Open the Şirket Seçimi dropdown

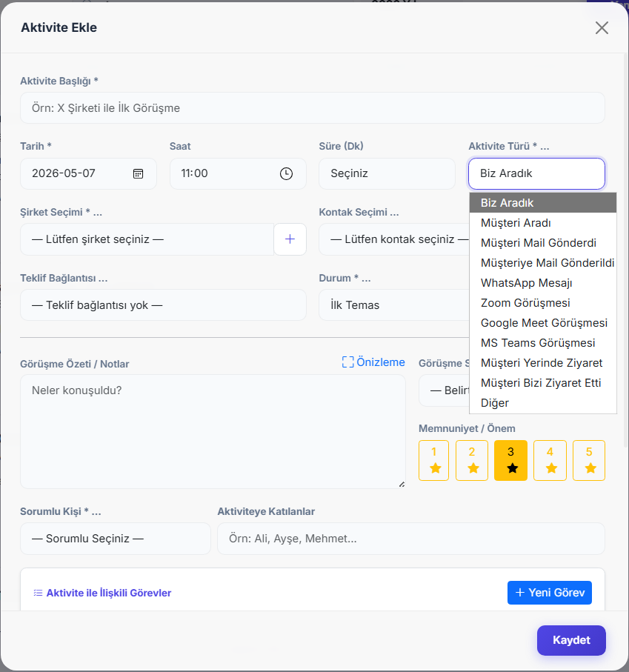147,239
